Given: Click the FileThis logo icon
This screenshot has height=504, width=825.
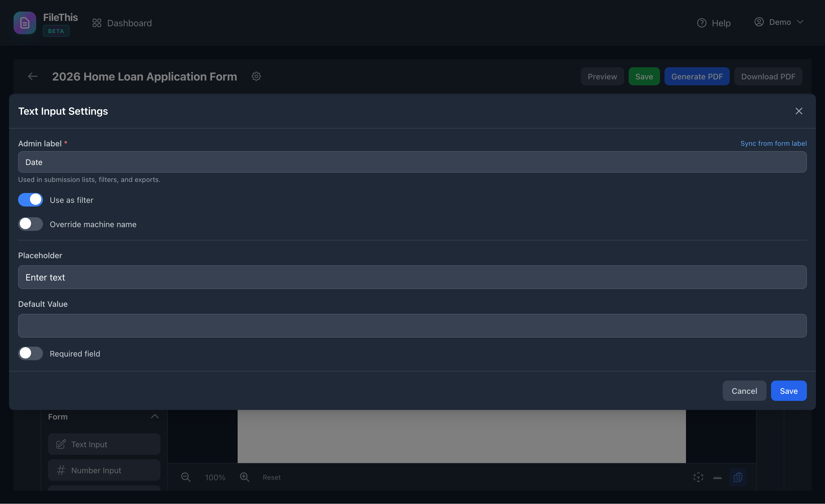Looking at the screenshot, I should [25, 22].
